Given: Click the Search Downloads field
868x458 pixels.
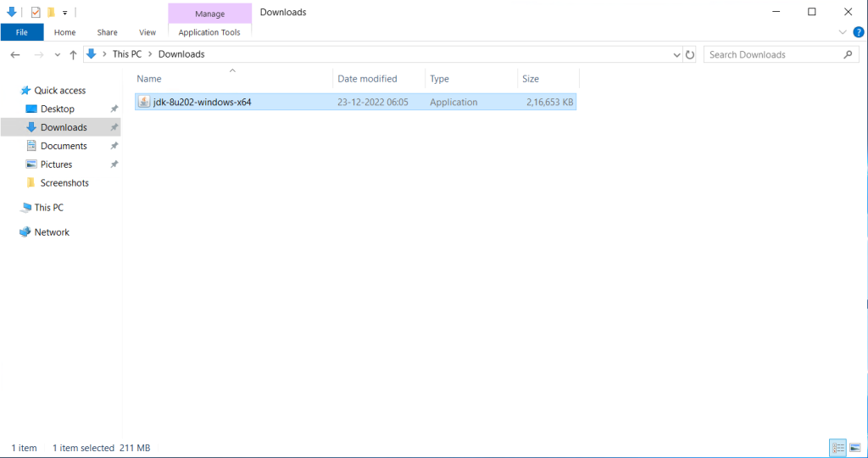Looking at the screenshot, I should pos(781,55).
